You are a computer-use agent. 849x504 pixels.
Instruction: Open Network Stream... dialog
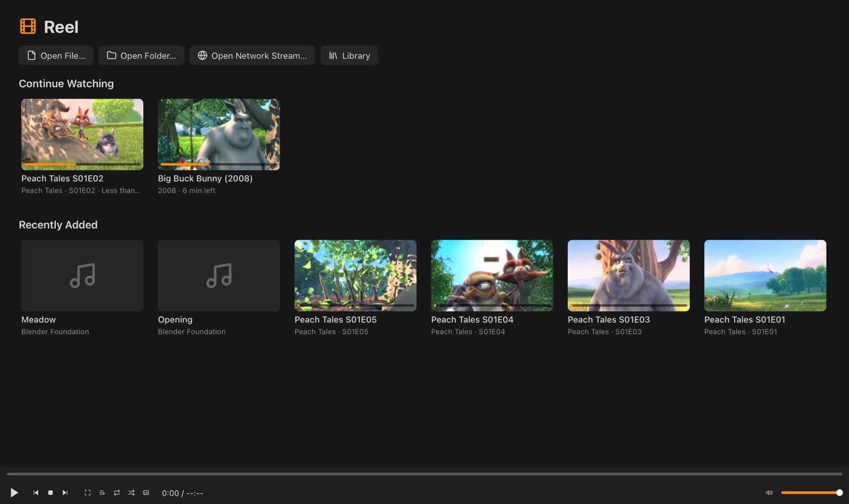(252, 56)
